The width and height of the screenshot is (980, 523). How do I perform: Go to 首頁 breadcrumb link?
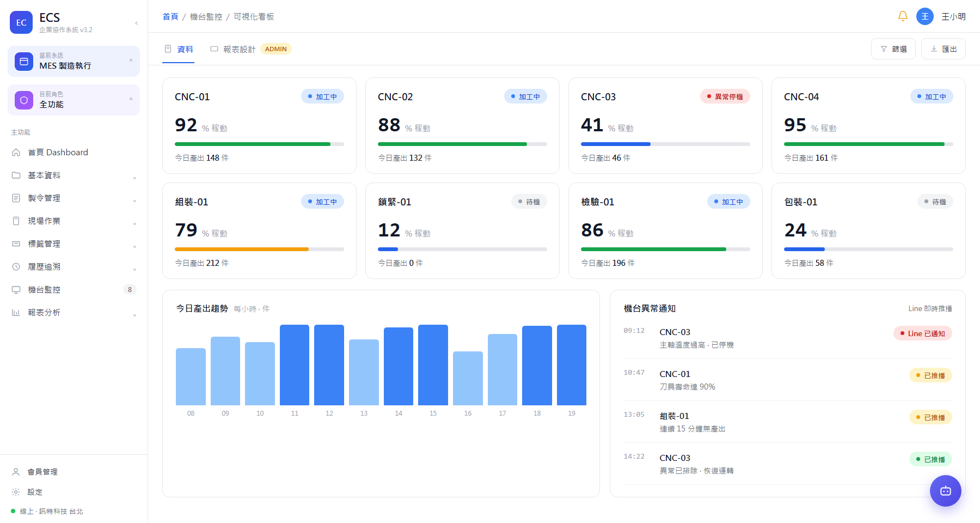point(170,17)
